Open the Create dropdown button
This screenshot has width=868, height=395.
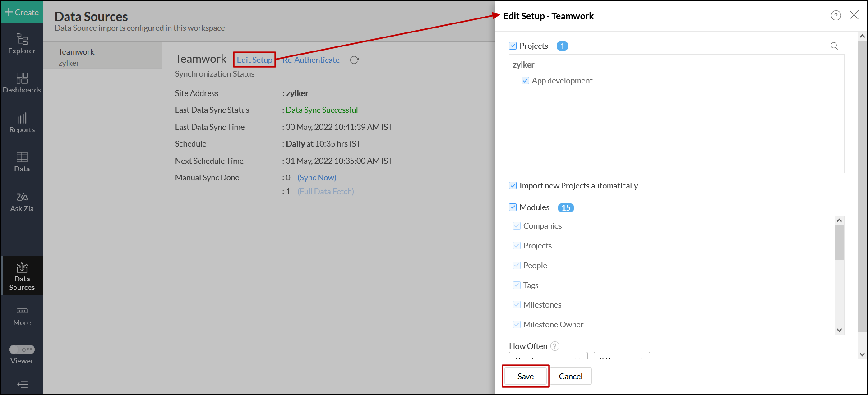pos(22,12)
